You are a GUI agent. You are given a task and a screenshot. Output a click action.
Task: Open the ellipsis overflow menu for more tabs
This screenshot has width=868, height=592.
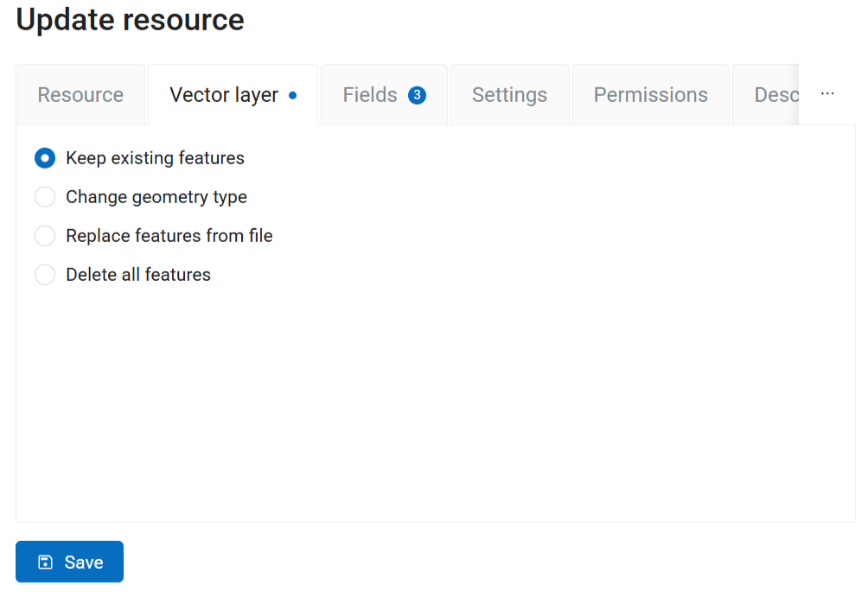[827, 94]
